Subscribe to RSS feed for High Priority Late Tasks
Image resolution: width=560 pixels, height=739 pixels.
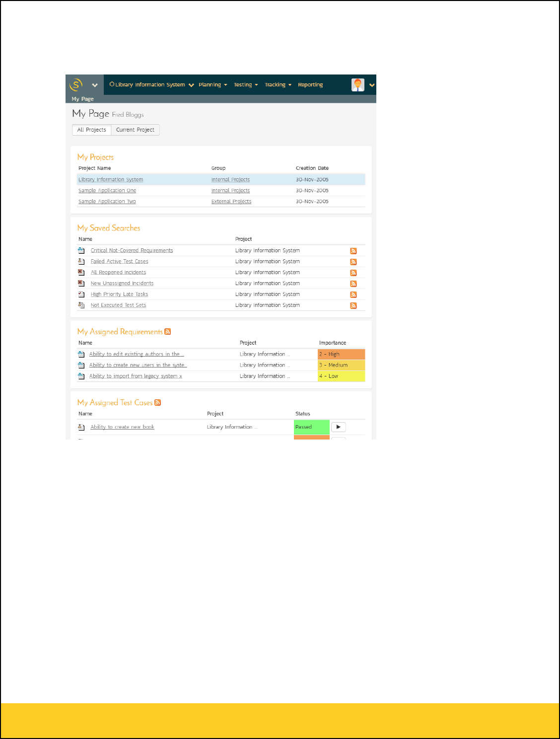point(353,295)
